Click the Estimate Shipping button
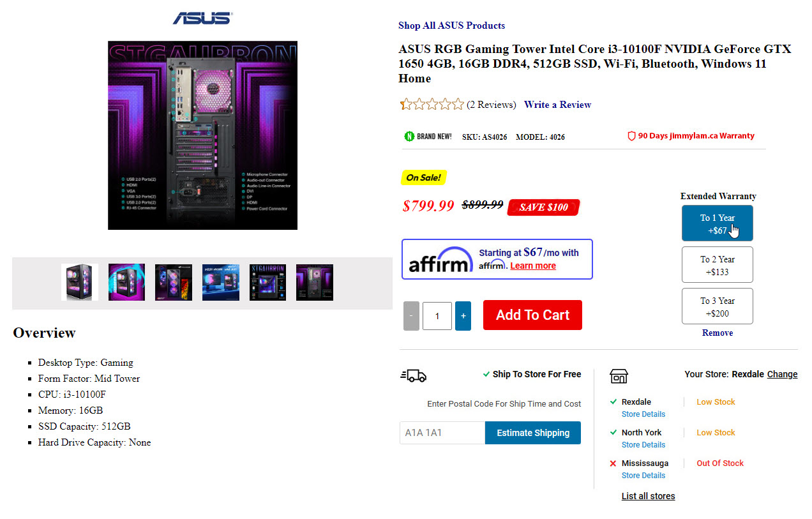The width and height of the screenshot is (812, 519). 533,433
